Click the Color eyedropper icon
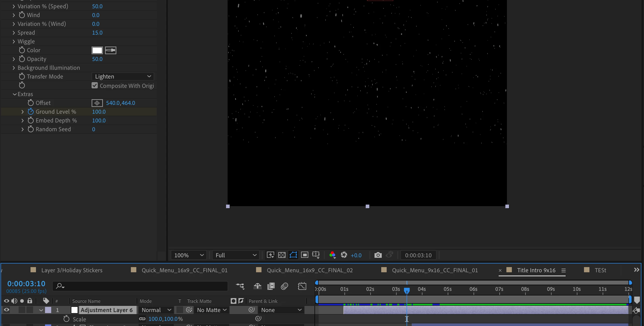 click(x=111, y=50)
